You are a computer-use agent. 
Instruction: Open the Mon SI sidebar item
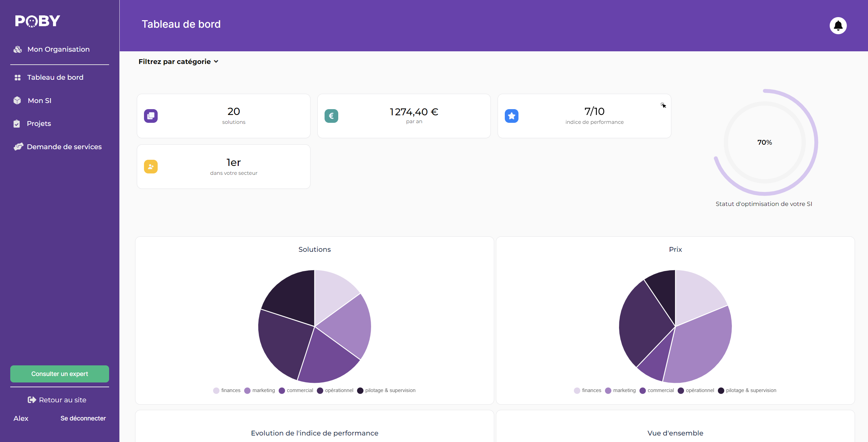pyautogui.click(x=39, y=101)
